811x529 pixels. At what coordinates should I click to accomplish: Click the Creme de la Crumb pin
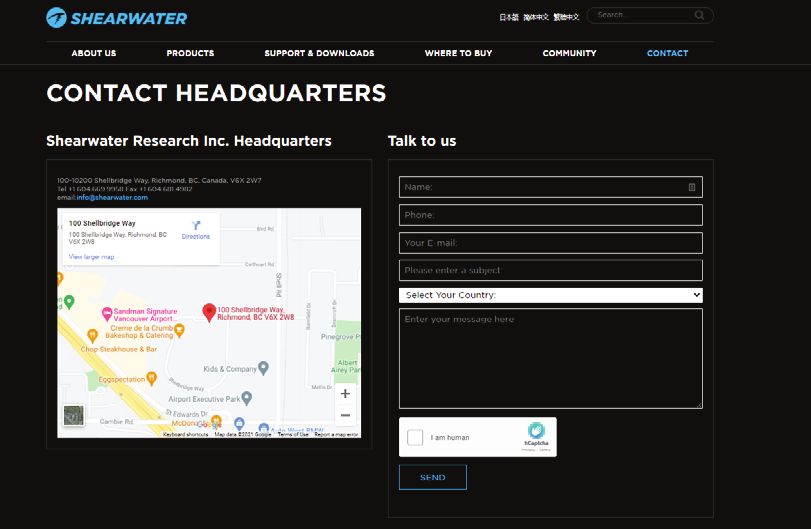coord(179,330)
